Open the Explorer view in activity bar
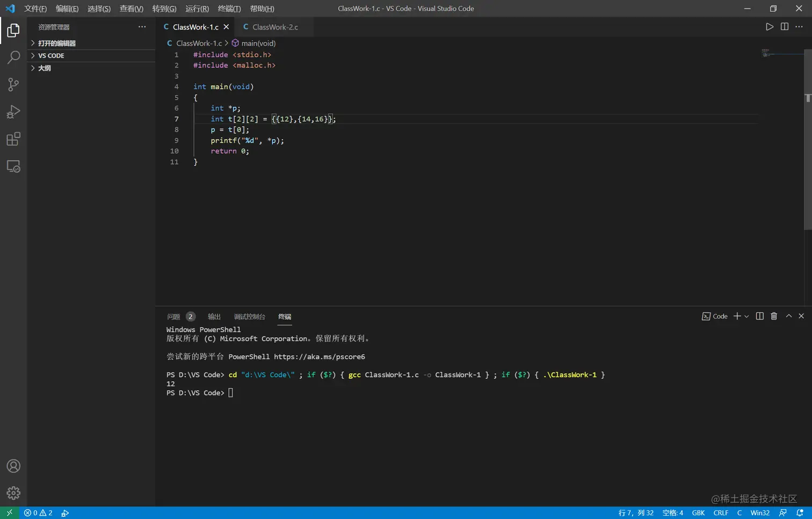The height and width of the screenshot is (519, 812). tap(13, 31)
